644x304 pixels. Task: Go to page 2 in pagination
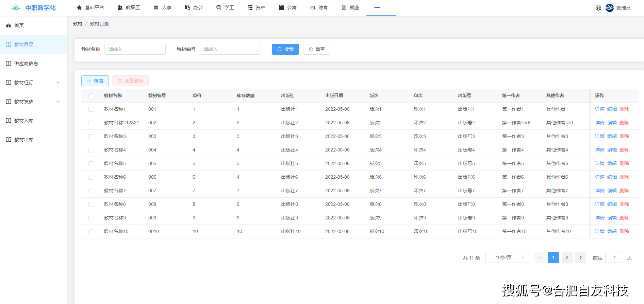tap(567, 257)
